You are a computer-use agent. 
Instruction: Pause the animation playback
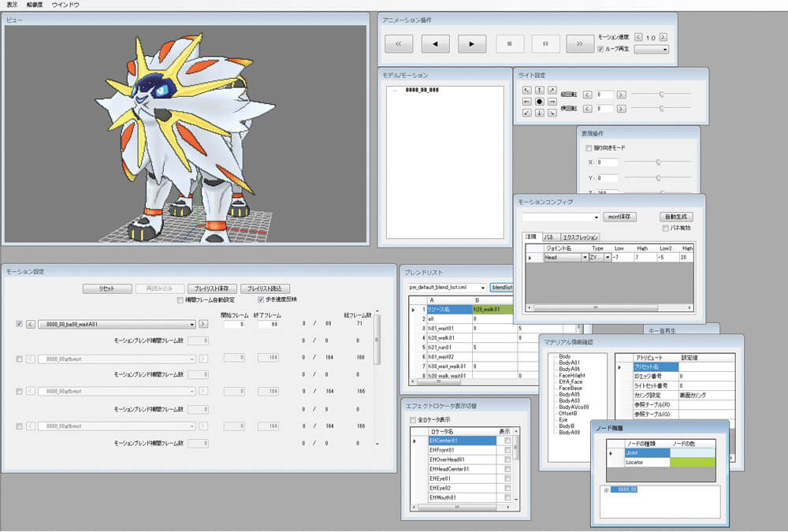coord(546,44)
